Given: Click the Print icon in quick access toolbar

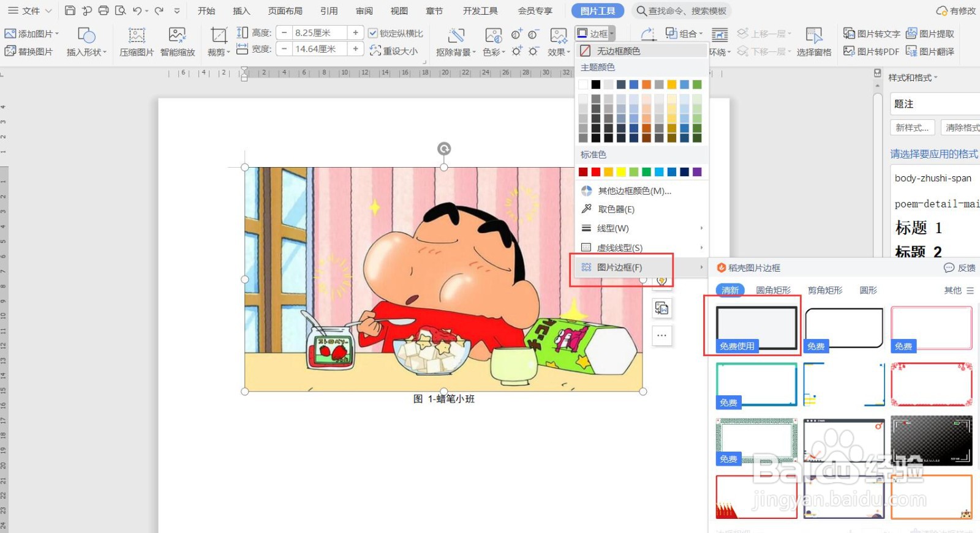Looking at the screenshot, I should (x=104, y=10).
